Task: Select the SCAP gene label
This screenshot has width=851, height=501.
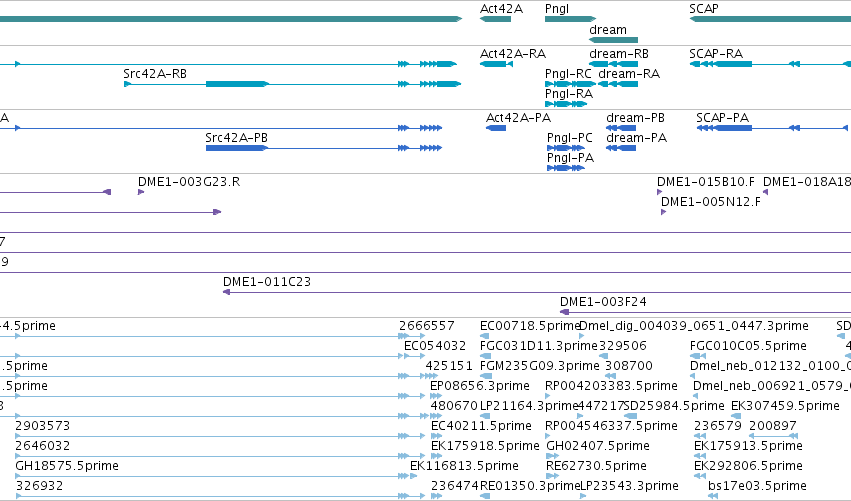Action: (x=704, y=9)
